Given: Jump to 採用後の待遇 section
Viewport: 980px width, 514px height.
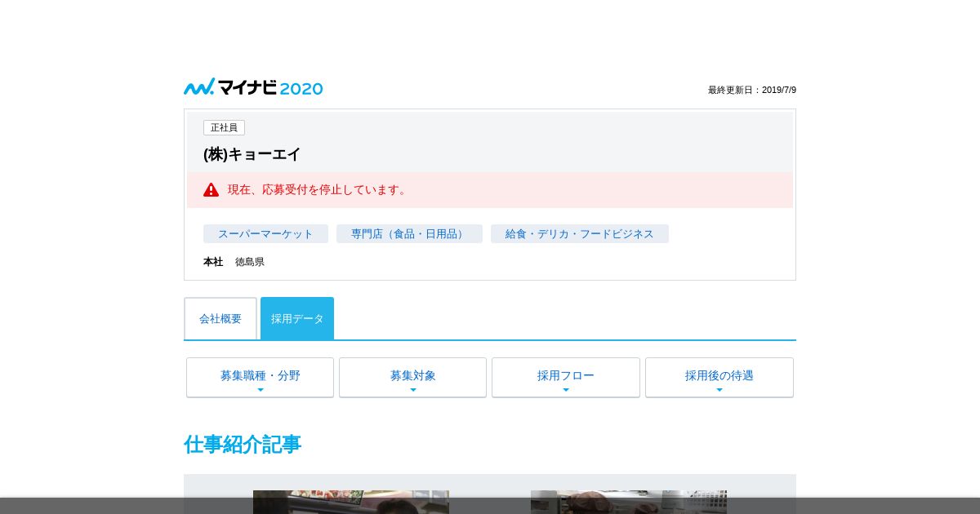Looking at the screenshot, I should 719,378.
